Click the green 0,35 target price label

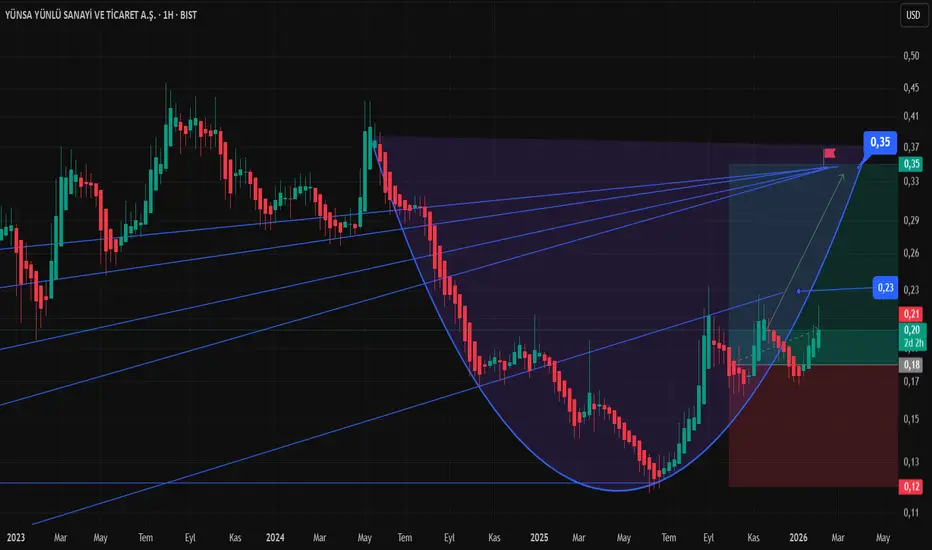click(912, 164)
